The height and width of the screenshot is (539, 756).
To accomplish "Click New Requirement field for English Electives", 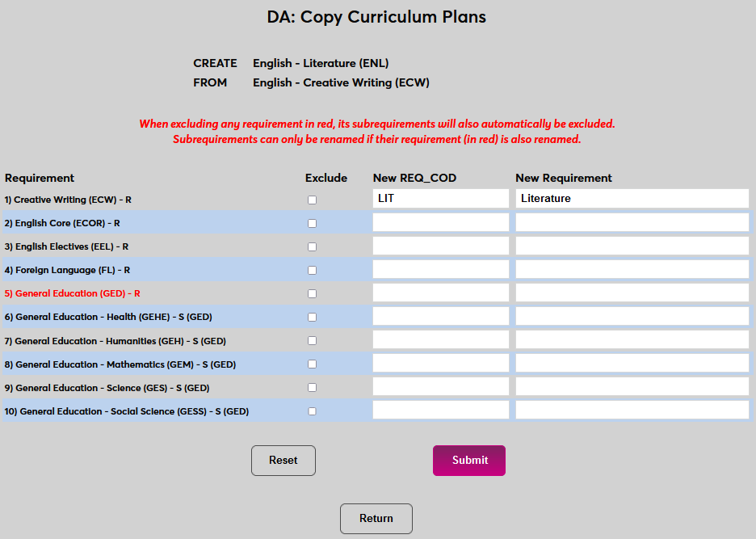I will (632, 246).
